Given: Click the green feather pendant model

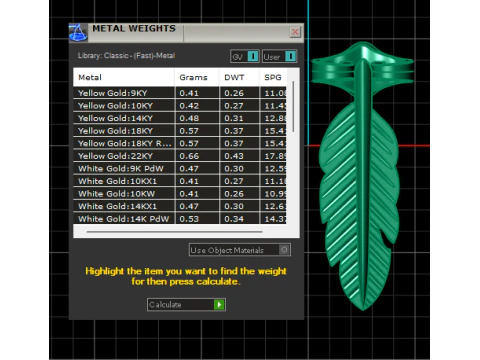Looking at the screenshot, I should point(362,177).
